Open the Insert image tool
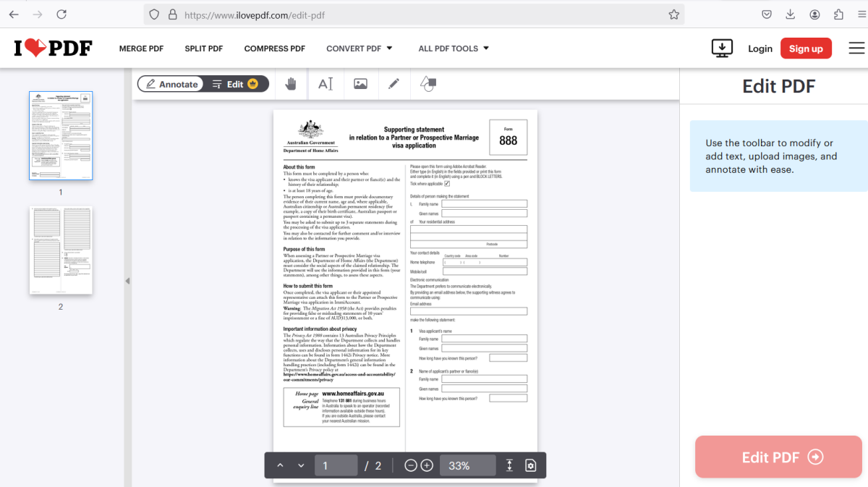Screen dimensions: 868x487 coord(360,83)
